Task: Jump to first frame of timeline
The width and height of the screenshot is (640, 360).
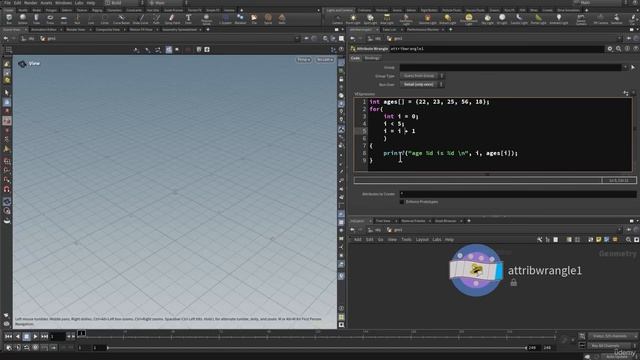Action: point(8,336)
